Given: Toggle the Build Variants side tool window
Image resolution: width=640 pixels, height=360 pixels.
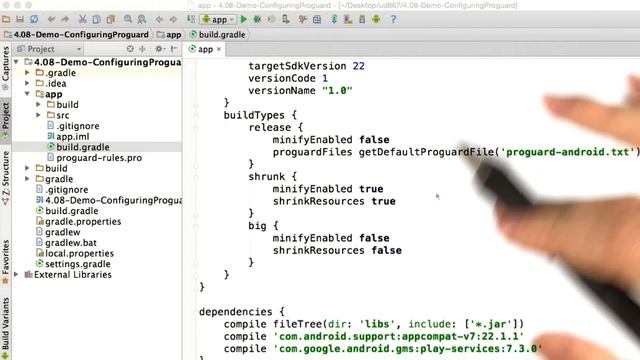Looking at the screenshot, I should pos(5,328).
